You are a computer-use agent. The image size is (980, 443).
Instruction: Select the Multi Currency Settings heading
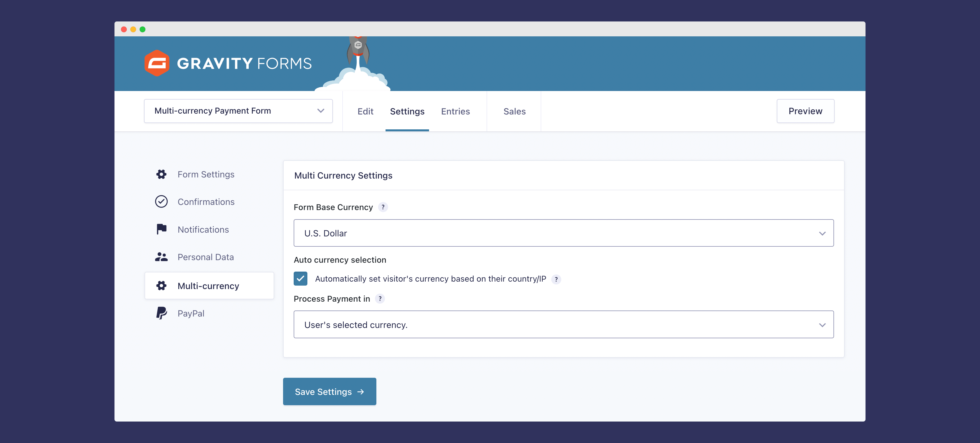click(343, 175)
